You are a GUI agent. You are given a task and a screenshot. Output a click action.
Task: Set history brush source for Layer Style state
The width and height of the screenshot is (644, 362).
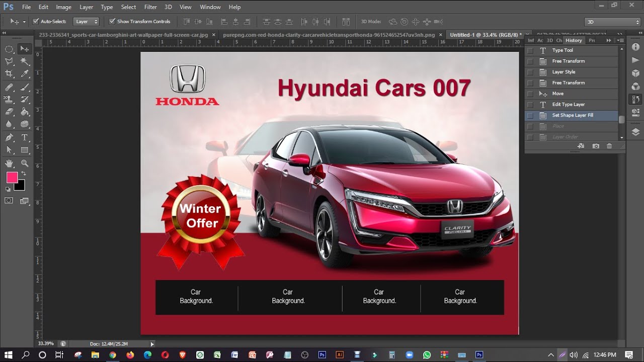pos(530,72)
